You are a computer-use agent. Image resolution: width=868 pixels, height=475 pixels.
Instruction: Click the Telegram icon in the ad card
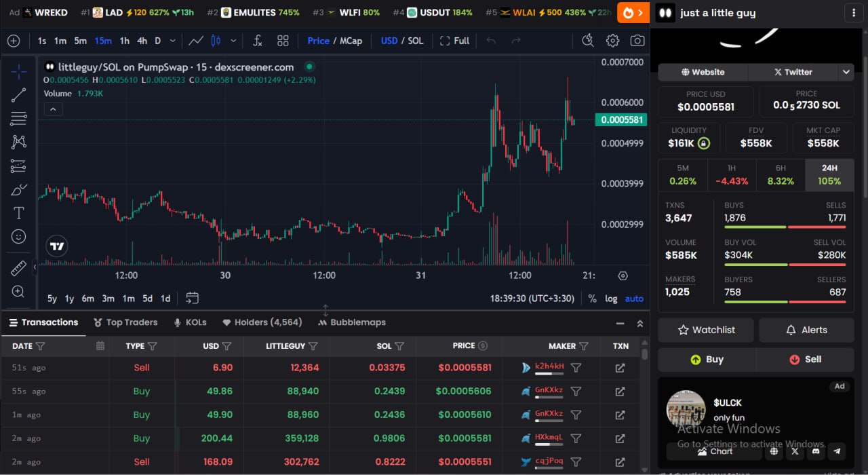pos(837,451)
